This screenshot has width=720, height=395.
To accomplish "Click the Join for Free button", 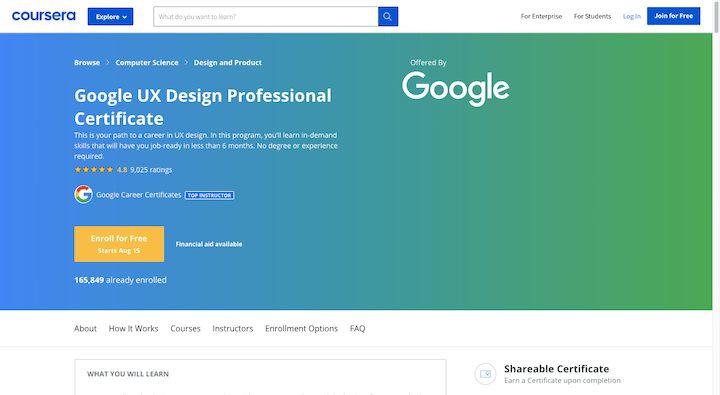I will (673, 16).
